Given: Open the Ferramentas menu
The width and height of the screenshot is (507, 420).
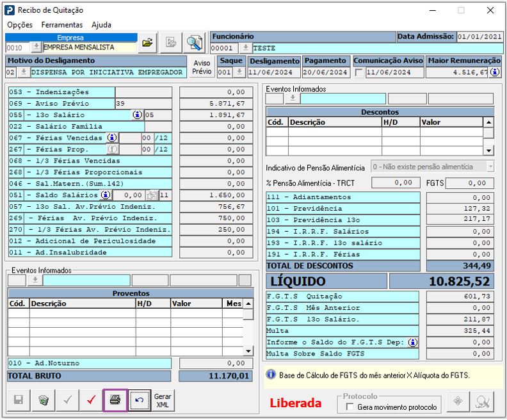Looking at the screenshot, I should tap(62, 24).
